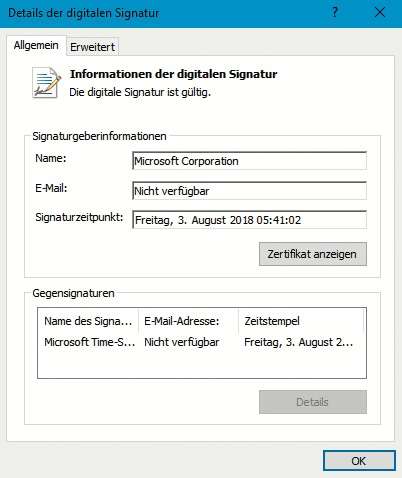Select the Microsoft Time-S... countersignature row

click(202, 342)
